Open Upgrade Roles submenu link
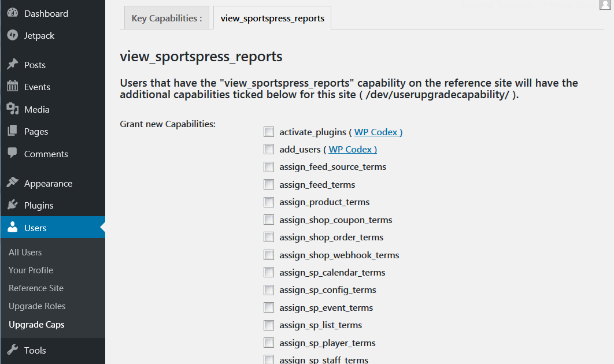The height and width of the screenshot is (364, 614). pos(37,306)
